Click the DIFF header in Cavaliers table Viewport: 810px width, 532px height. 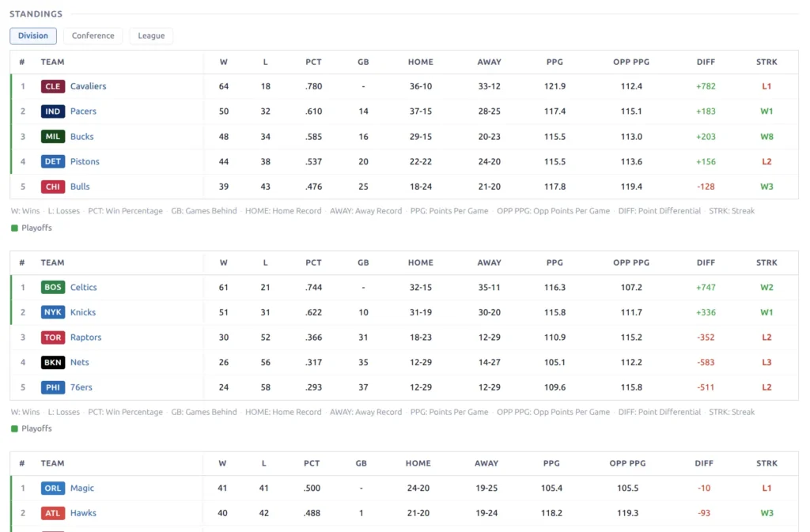(x=706, y=62)
